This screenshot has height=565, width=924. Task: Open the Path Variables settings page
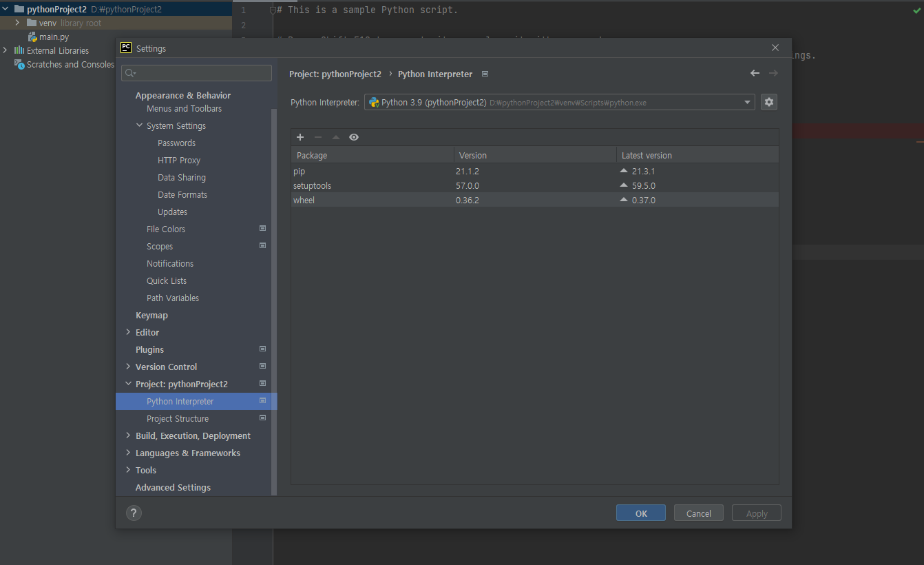tap(173, 298)
